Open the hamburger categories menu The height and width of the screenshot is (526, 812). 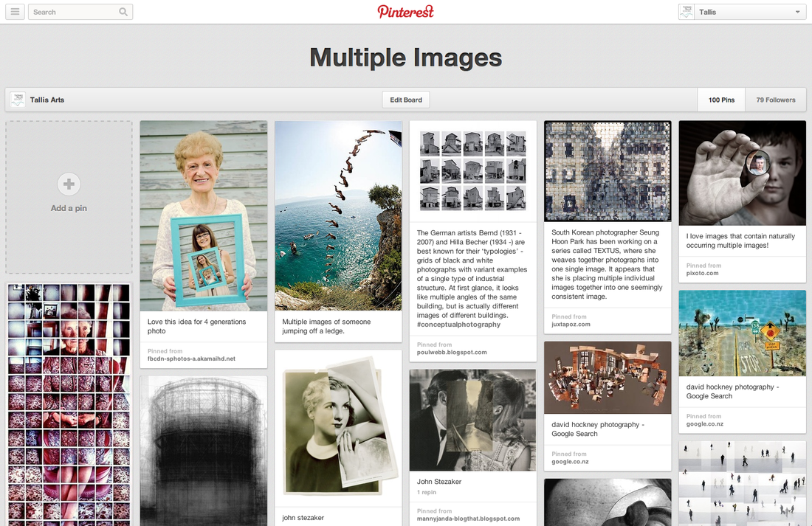15,12
